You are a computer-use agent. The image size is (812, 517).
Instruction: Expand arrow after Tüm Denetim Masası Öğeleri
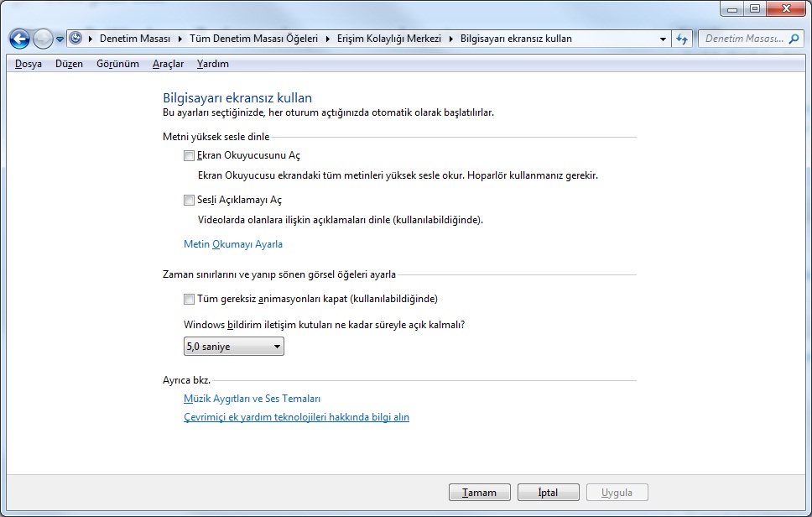click(327, 39)
